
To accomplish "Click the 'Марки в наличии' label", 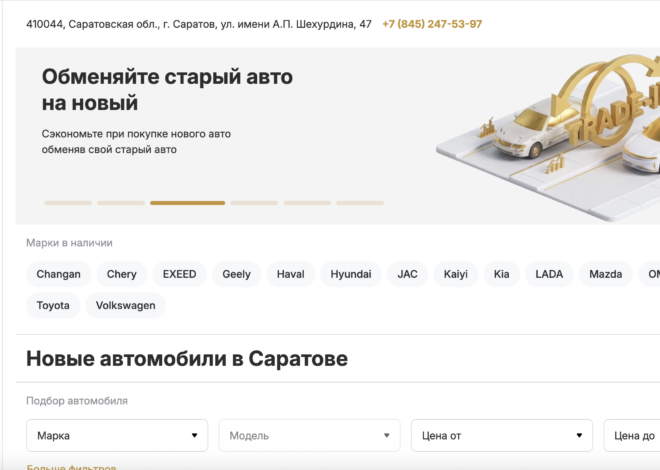I will point(69,243).
